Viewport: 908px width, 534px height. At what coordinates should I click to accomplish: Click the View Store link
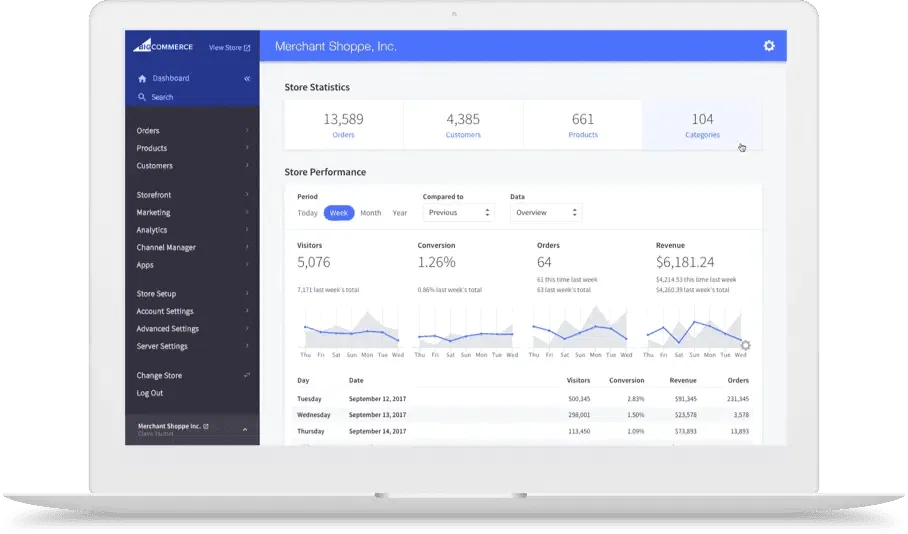point(229,47)
